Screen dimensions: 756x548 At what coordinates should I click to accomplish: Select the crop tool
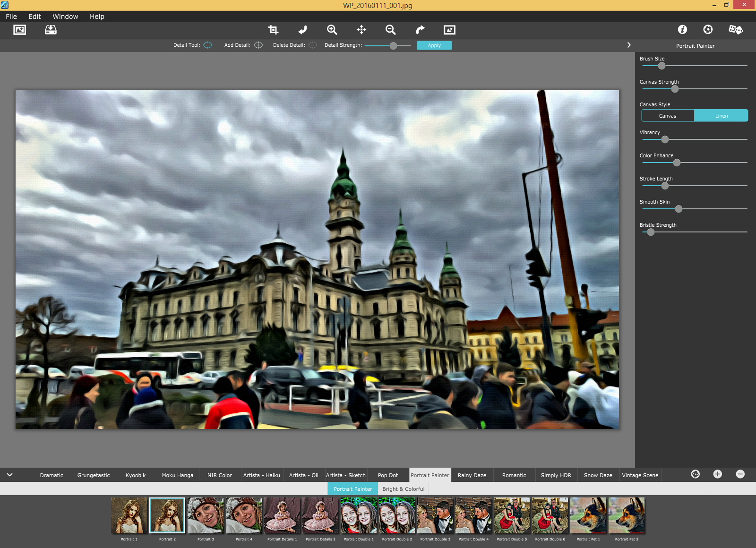273,30
